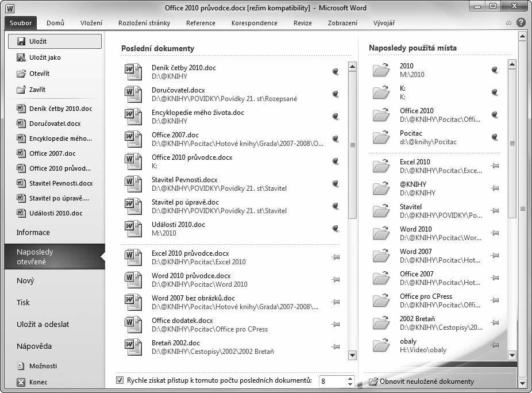532x393 pixels.
Task: Click the recent places list scroll-up arrow
Action: (x=512, y=64)
